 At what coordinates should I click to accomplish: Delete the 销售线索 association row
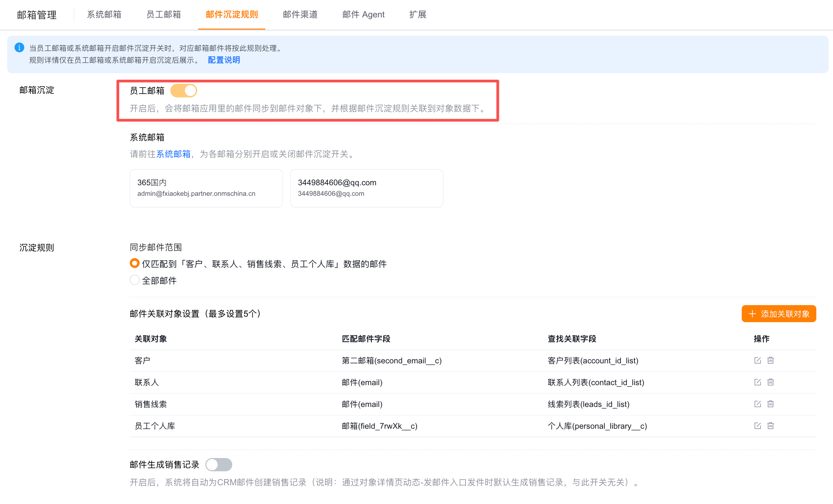pyautogui.click(x=770, y=404)
